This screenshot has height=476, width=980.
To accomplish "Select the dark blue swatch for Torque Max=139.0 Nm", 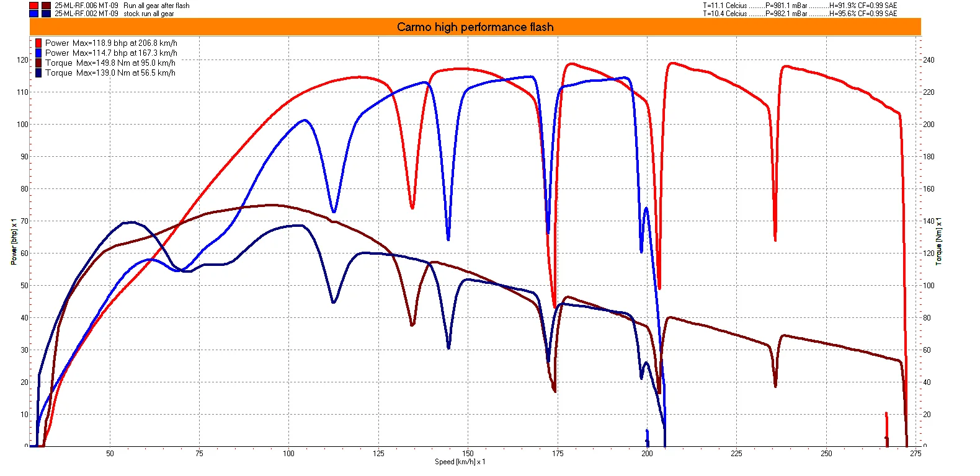I will tap(38, 73).
